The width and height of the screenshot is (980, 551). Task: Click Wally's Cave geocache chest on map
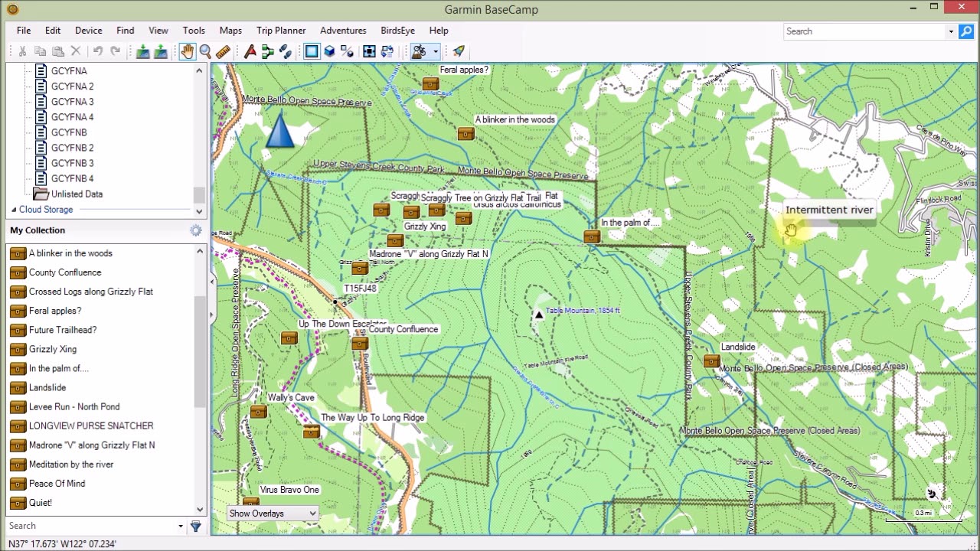click(258, 412)
